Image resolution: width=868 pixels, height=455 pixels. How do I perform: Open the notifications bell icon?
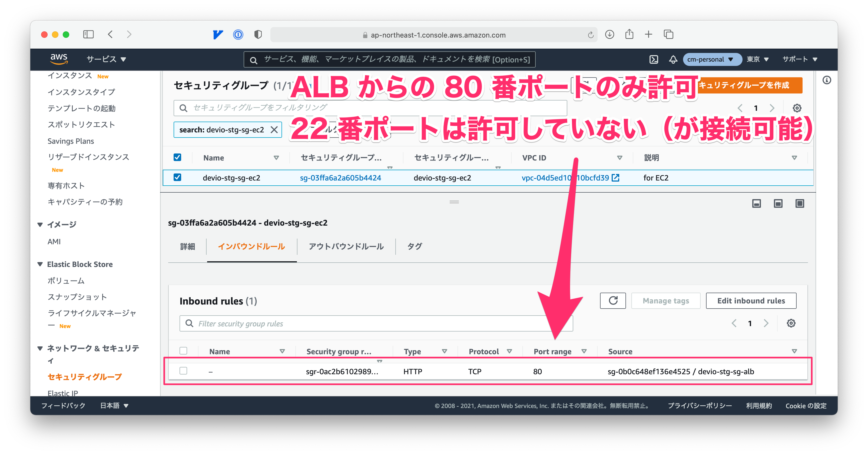tap(672, 59)
